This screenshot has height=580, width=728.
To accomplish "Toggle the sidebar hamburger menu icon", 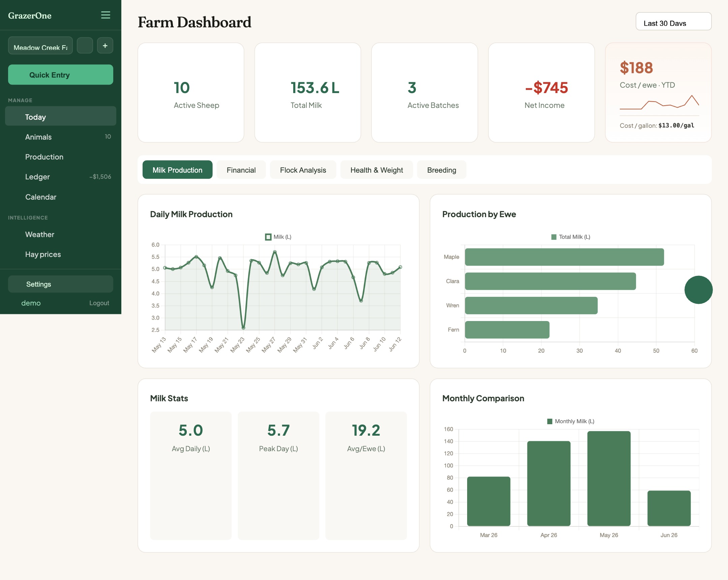I will (x=105, y=15).
